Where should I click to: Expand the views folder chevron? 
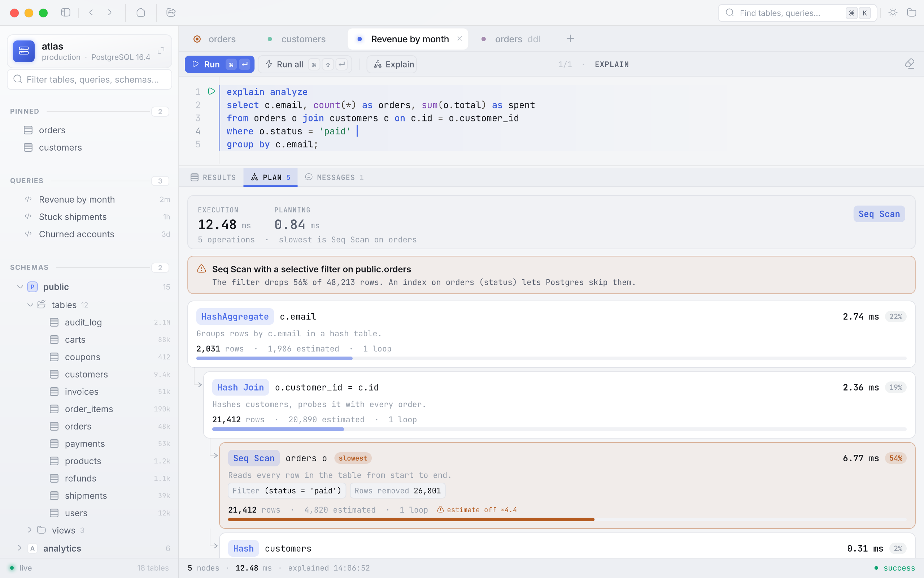[29, 530]
